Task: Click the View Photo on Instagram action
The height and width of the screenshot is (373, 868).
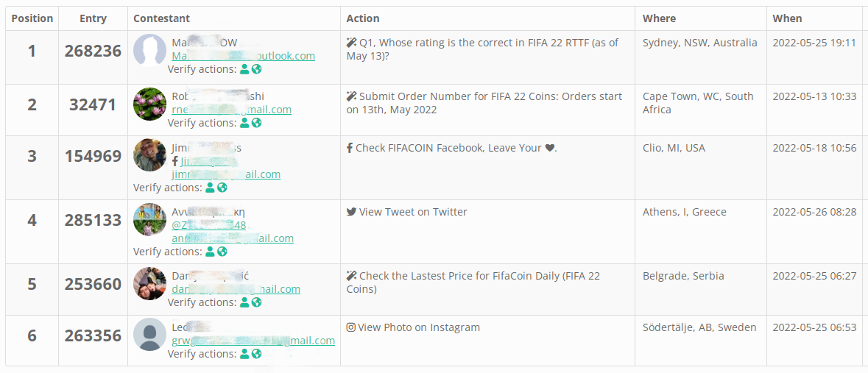Action: [x=418, y=327]
